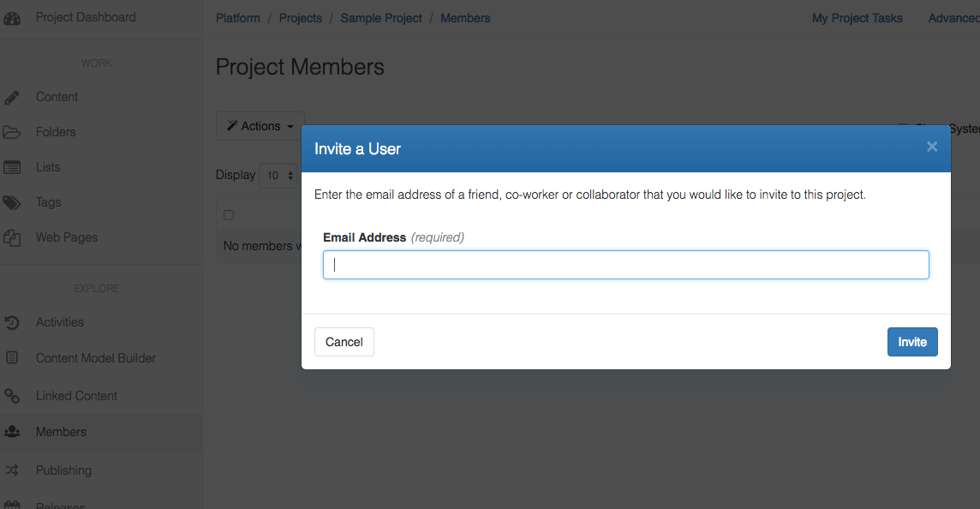
Task: Close the Invite a User dialog with X
Action: (932, 147)
